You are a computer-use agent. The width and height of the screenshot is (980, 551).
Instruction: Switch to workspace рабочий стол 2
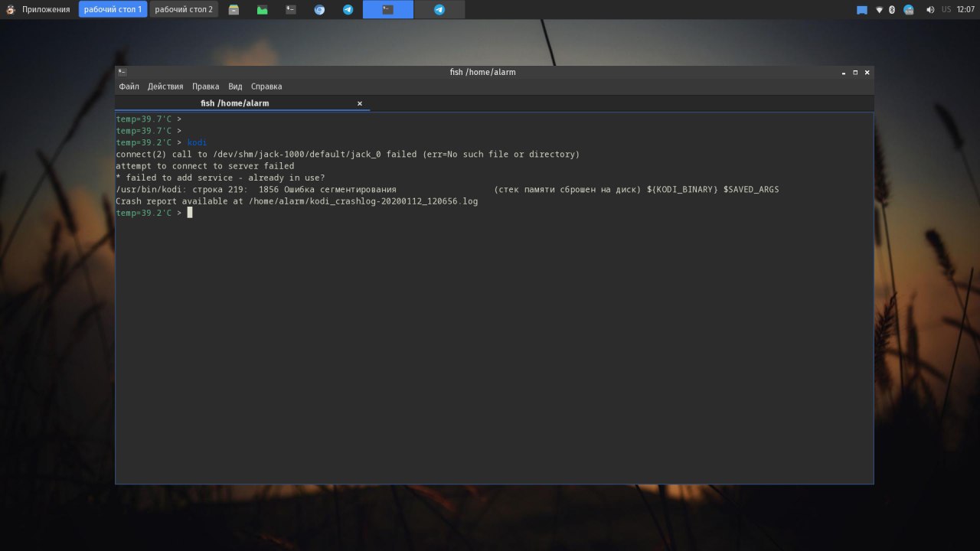[184, 9]
